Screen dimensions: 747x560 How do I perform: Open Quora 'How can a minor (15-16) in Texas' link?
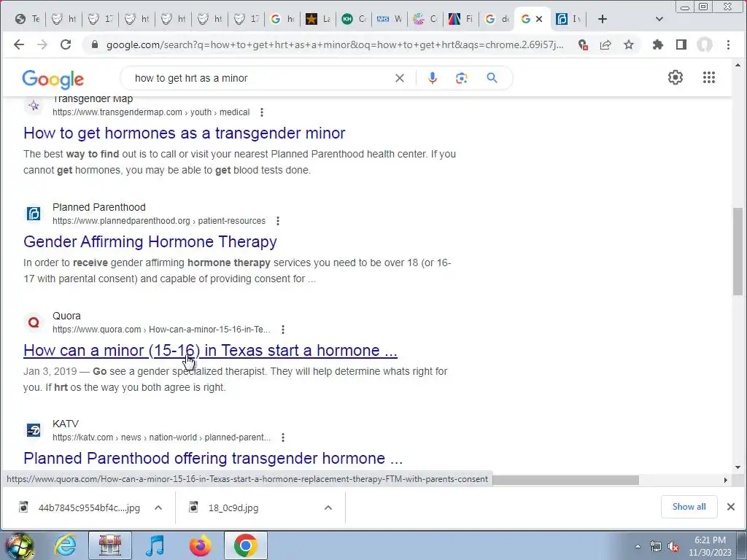pos(210,351)
